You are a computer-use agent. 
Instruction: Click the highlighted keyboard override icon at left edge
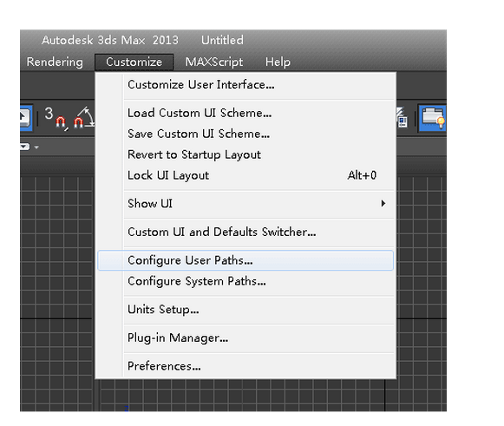click(26, 118)
